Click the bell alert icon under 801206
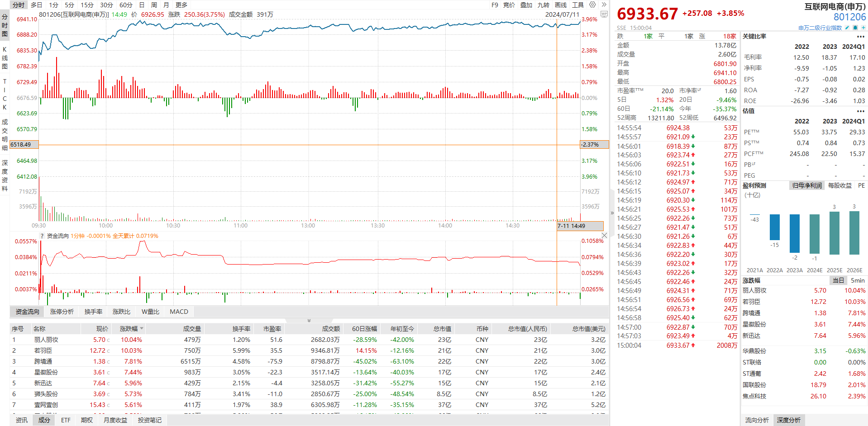The width and height of the screenshot is (868, 426). point(855,28)
